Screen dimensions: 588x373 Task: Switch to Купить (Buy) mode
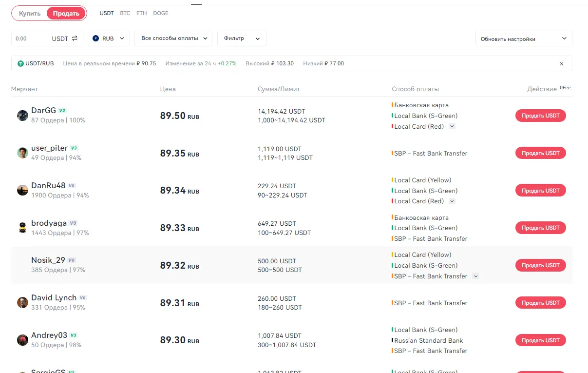pyautogui.click(x=30, y=14)
